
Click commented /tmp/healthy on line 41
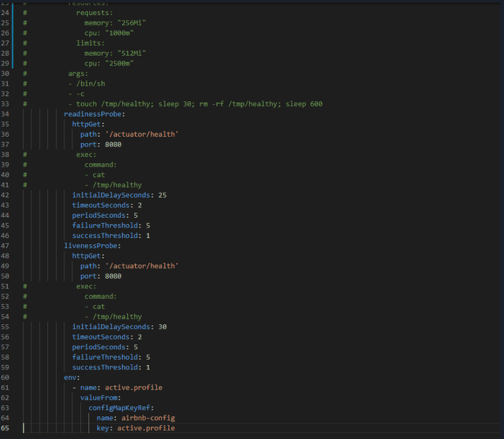pyautogui.click(x=117, y=185)
